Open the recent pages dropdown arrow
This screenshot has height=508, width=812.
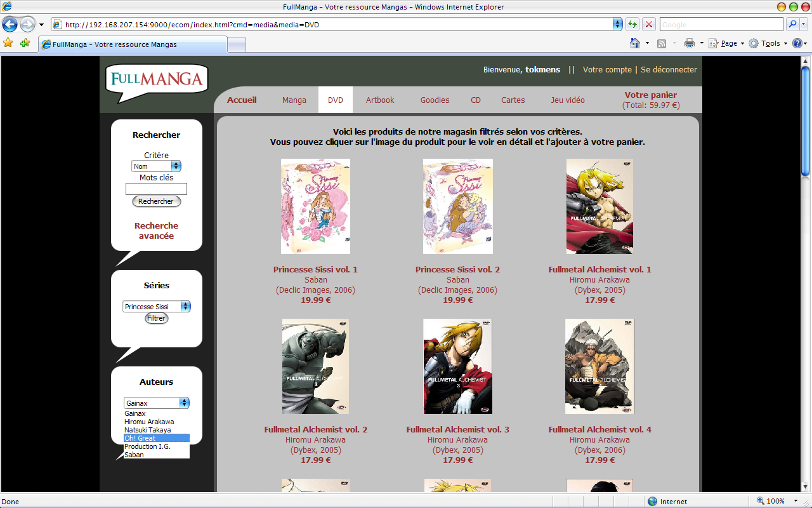[x=41, y=25]
